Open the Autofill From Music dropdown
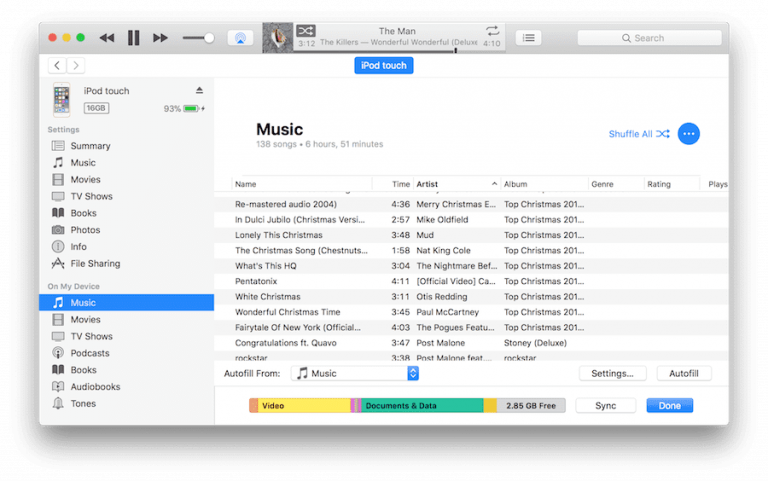Image resolution: width=768 pixels, height=481 pixels. click(355, 373)
